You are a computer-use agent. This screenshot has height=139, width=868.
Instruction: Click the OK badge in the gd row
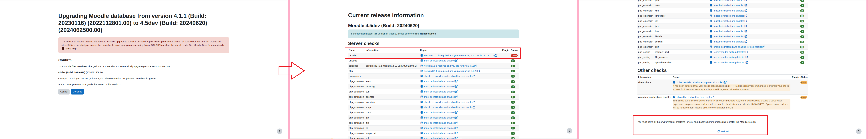[513, 128]
